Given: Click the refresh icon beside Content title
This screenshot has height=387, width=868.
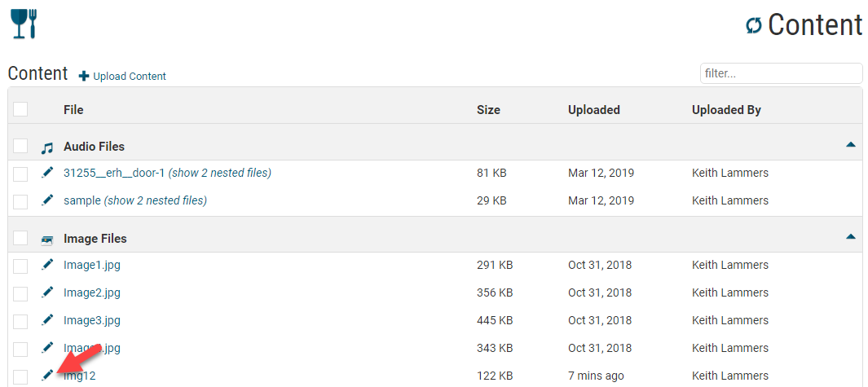Looking at the screenshot, I should click(x=753, y=26).
